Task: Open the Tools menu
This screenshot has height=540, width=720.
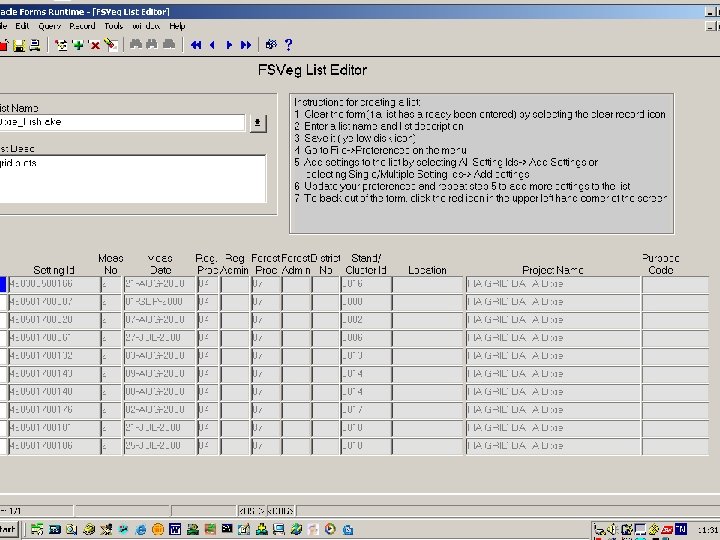Action: pos(114,25)
